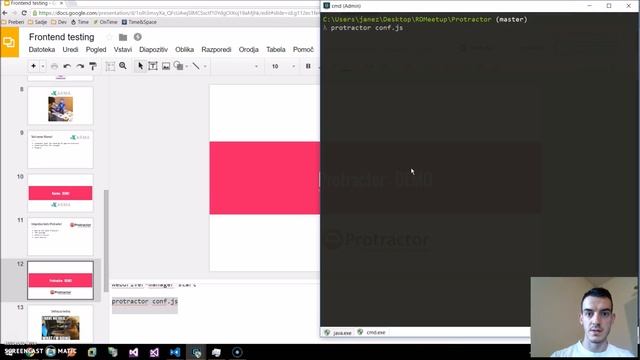Select slide 13 thumbnail with meme
The image size is (640, 360).
pos(60,324)
